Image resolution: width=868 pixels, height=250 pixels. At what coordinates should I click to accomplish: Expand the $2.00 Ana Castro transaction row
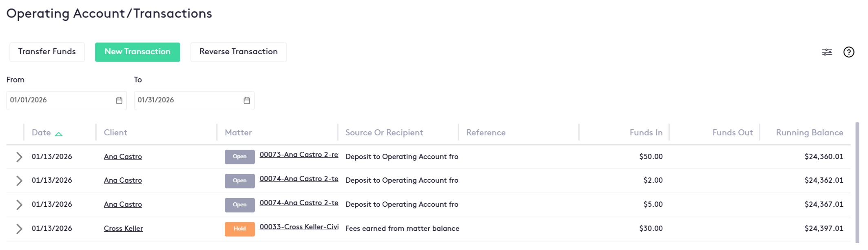click(x=19, y=181)
